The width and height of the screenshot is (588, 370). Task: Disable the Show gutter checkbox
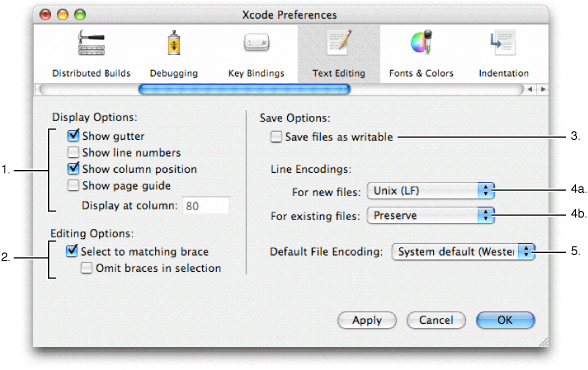coord(73,135)
